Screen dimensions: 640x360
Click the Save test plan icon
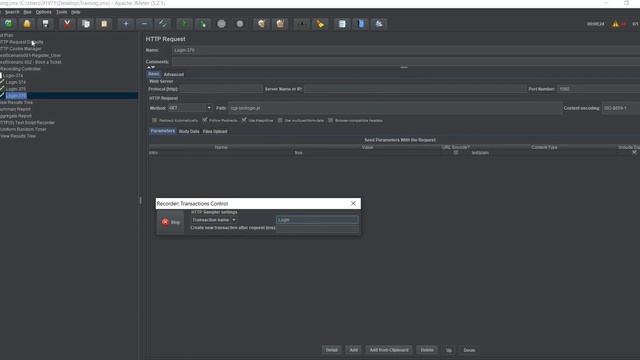click(x=45, y=24)
